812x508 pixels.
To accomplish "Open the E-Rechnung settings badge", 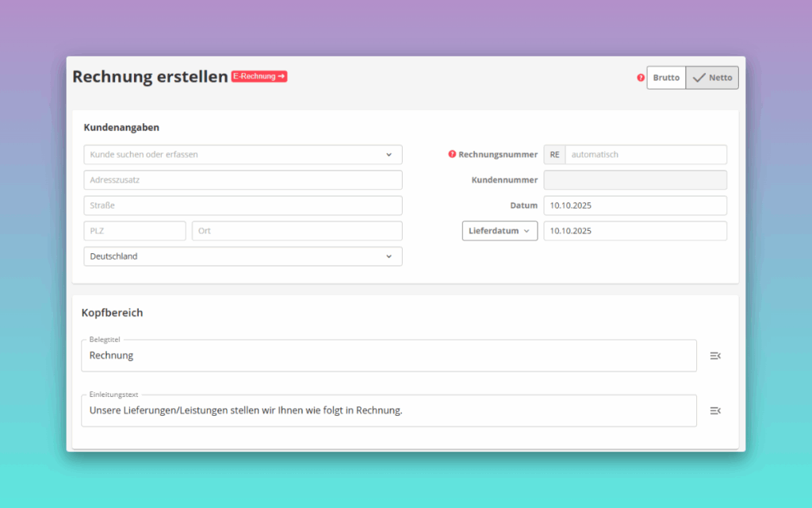I will click(x=259, y=76).
